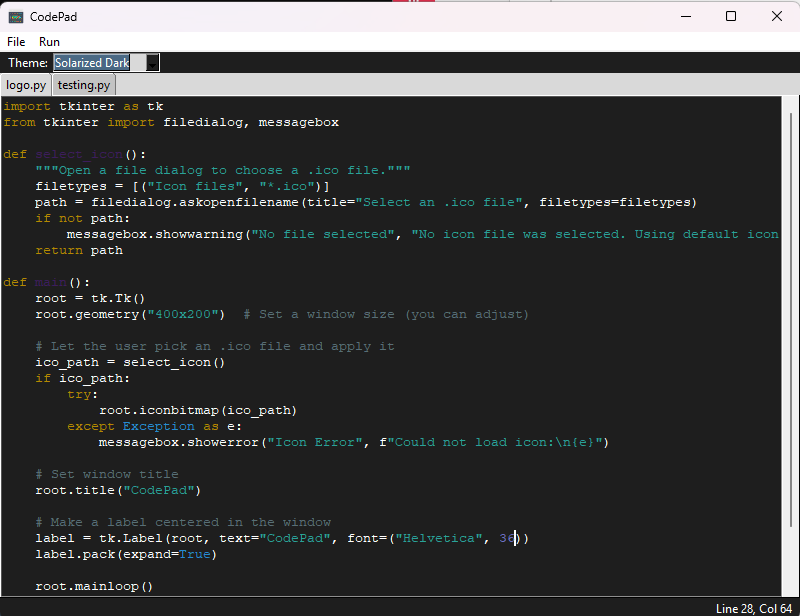This screenshot has width=800, height=616.
Task: Switch to the testing.py tab
Action: [x=84, y=85]
